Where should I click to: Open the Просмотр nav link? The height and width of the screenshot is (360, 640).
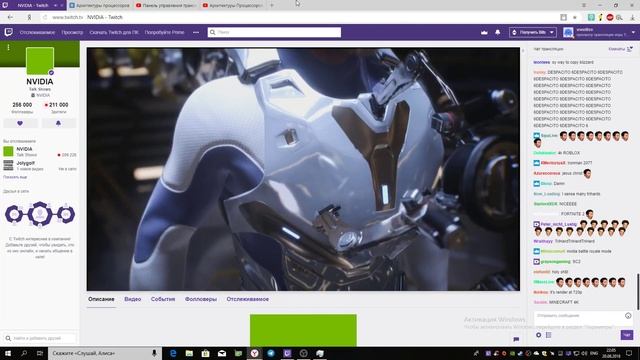tap(72, 32)
